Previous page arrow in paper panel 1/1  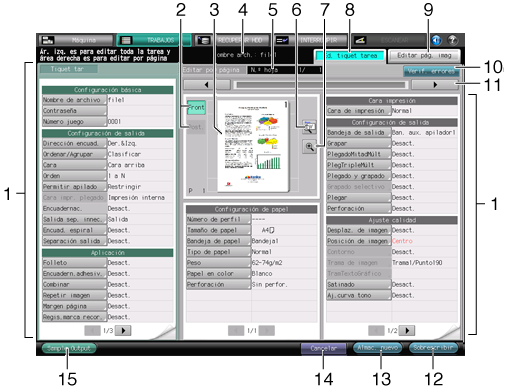(236, 330)
